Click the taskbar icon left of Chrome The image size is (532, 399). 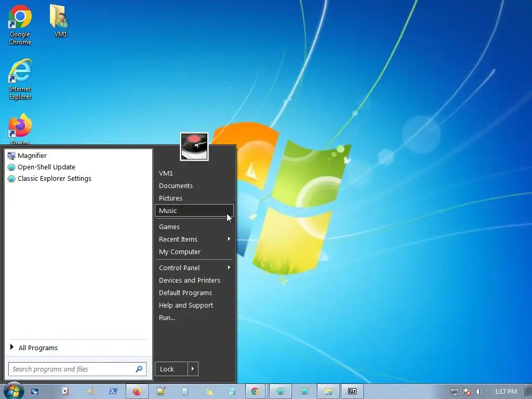232,392
